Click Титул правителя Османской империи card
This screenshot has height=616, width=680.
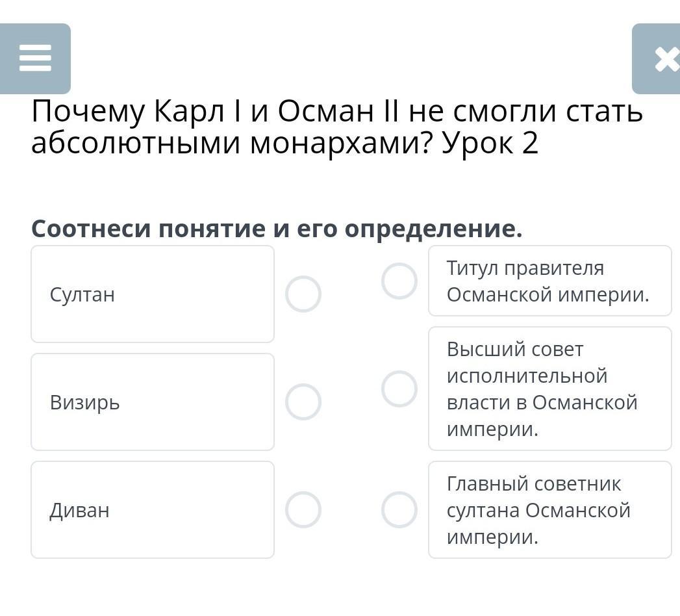click(x=549, y=281)
